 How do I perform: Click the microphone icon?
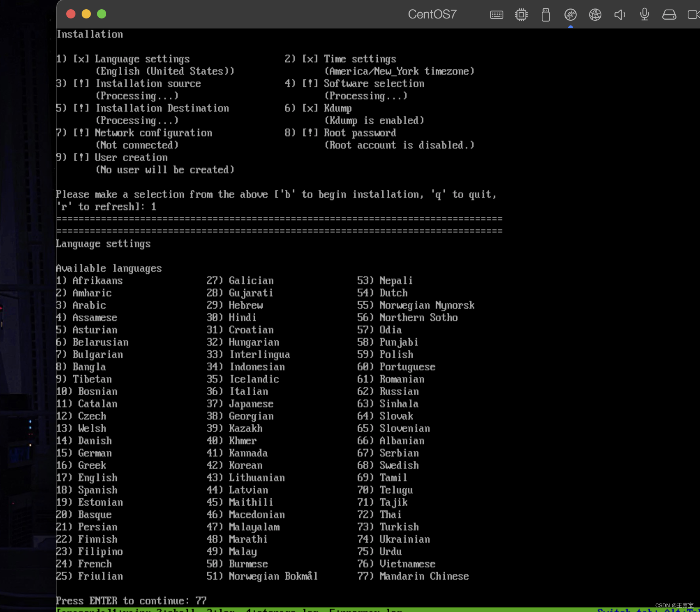point(645,15)
